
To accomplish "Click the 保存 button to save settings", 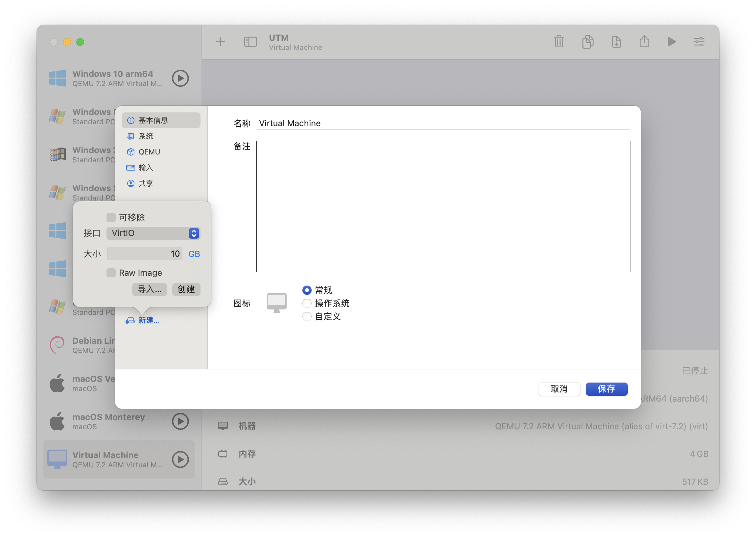I will (x=606, y=389).
